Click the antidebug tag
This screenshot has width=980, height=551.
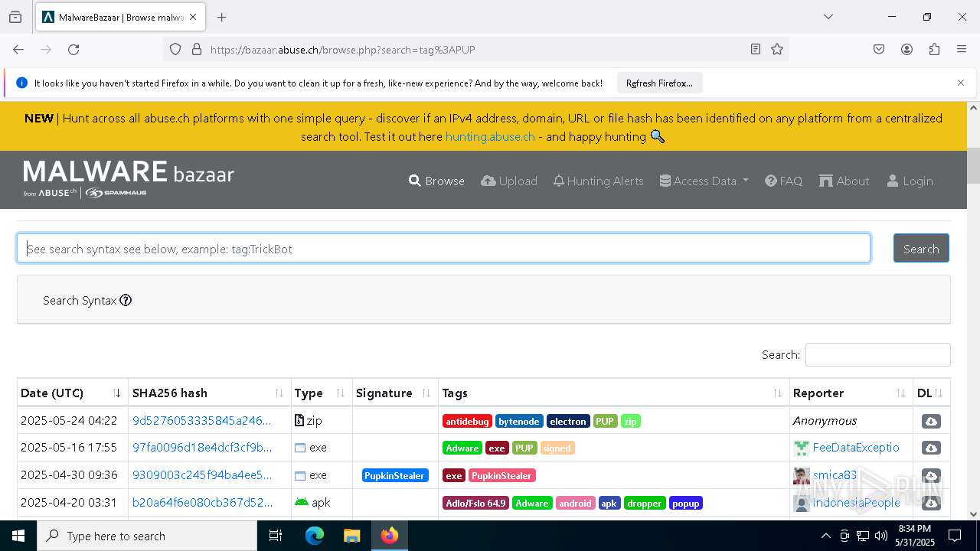[467, 421]
